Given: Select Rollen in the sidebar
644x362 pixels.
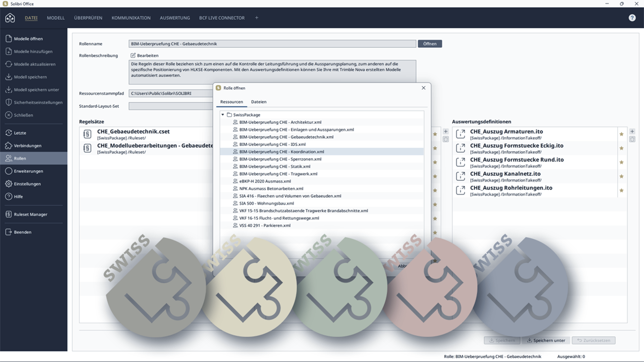Looking at the screenshot, I should [34, 158].
